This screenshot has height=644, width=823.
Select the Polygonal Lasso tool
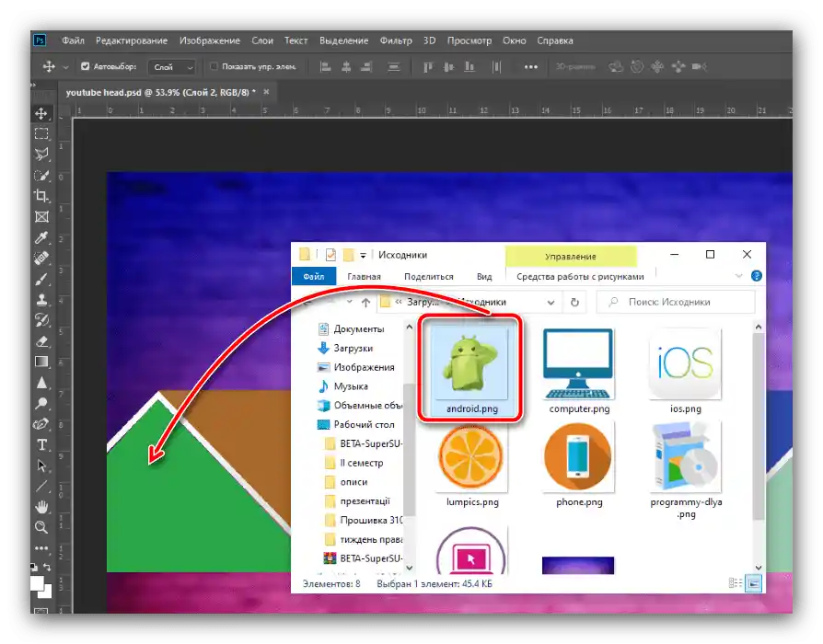pos(41,155)
